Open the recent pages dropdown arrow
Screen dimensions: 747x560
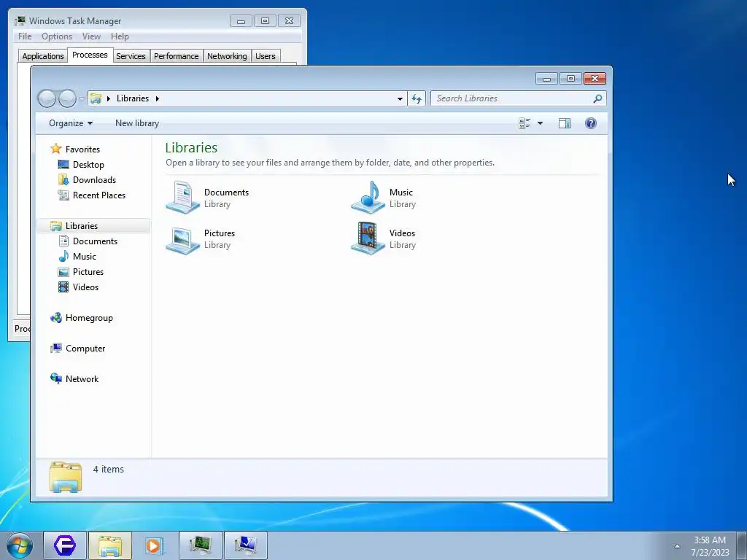tap(82, 98)
